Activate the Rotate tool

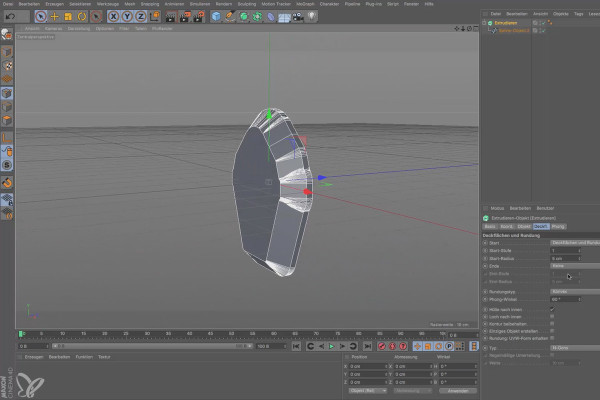click(x=82, y=16)
